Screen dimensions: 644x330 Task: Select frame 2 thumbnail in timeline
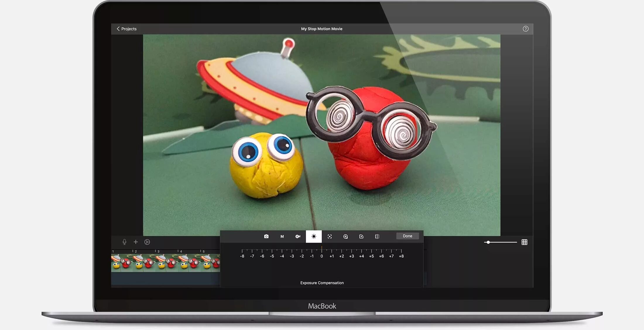click(144, 263)
